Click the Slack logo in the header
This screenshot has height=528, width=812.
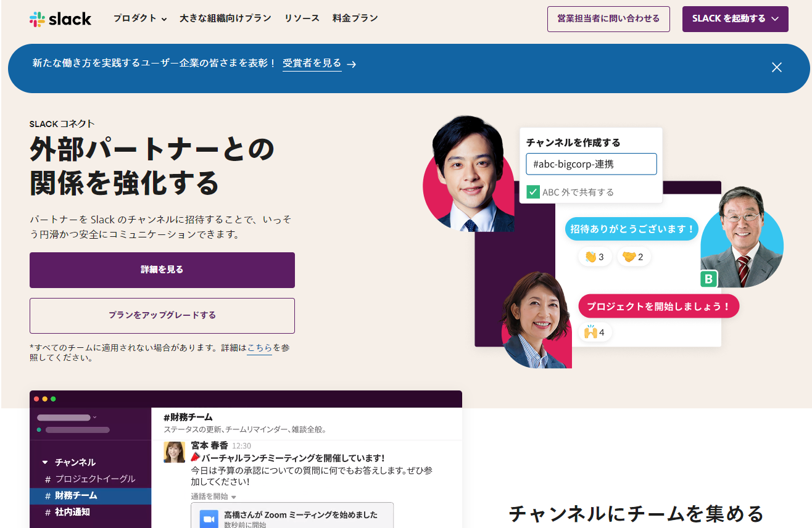(60, 19)
